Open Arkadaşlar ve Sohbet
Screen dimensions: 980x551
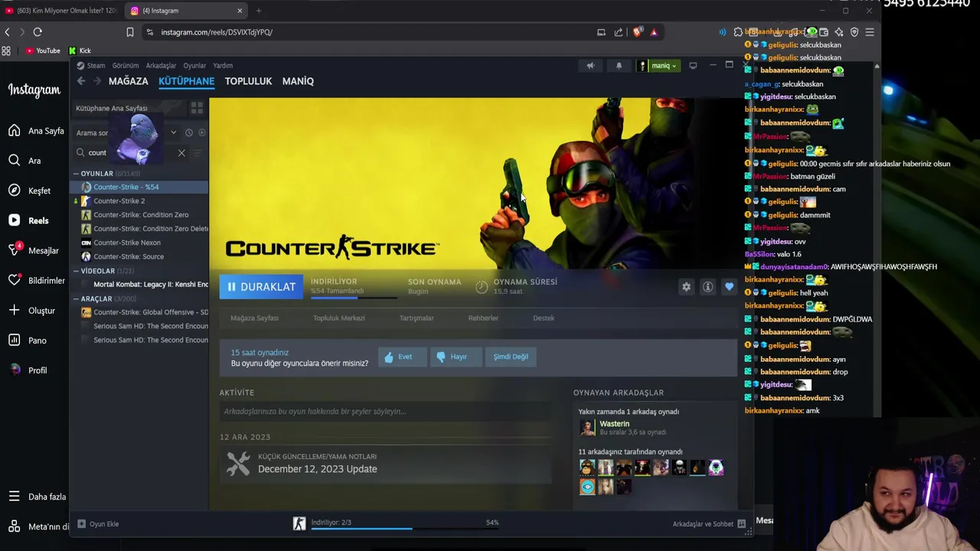tap(709, 524)
